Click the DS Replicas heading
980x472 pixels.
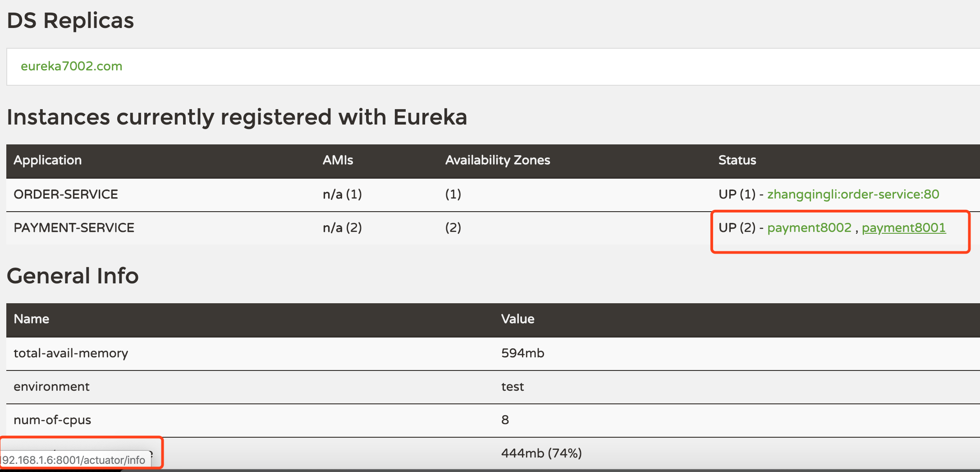[70, 21]
